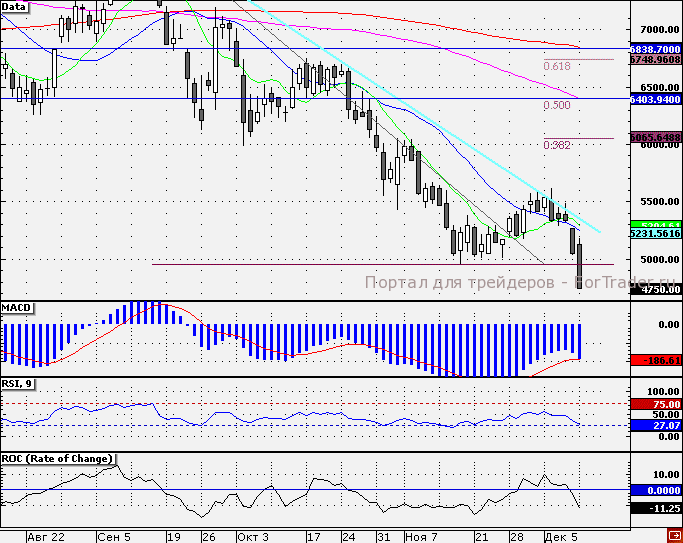Image resolution: width=683 pixels, height=543 pixels.
Task: Click the 6838.7000 blue price tag
Action: pos(656,48)
